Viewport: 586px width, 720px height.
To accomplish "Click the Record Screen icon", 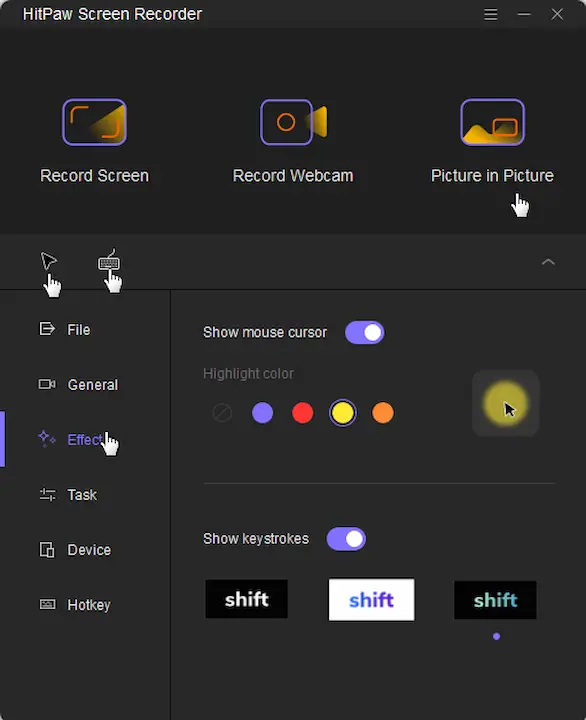I will click(94, 122).
